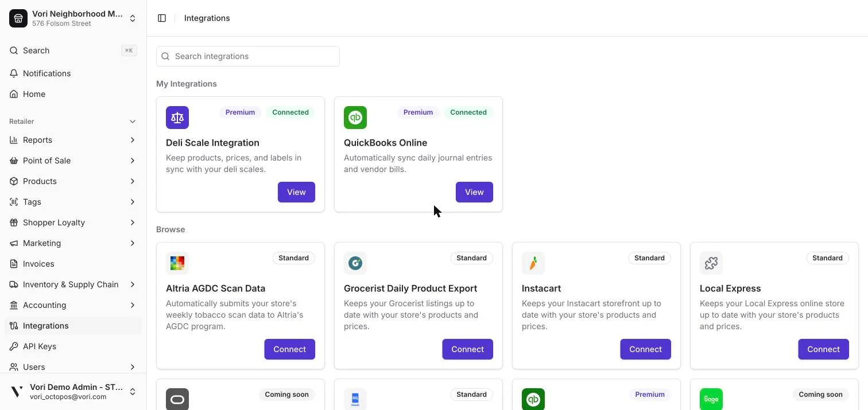Open Invoices in the sidebar
The image size is (868, 410).
point(73,264)
